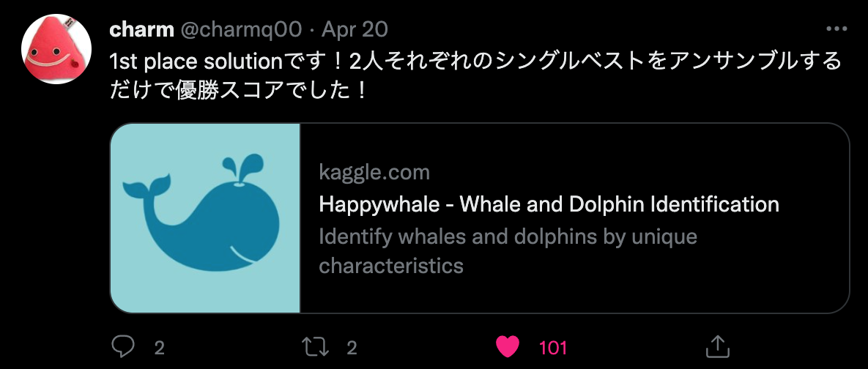Click the retweet arrows icon
This screenshot has width=868, height=369.
click(316, 347)
